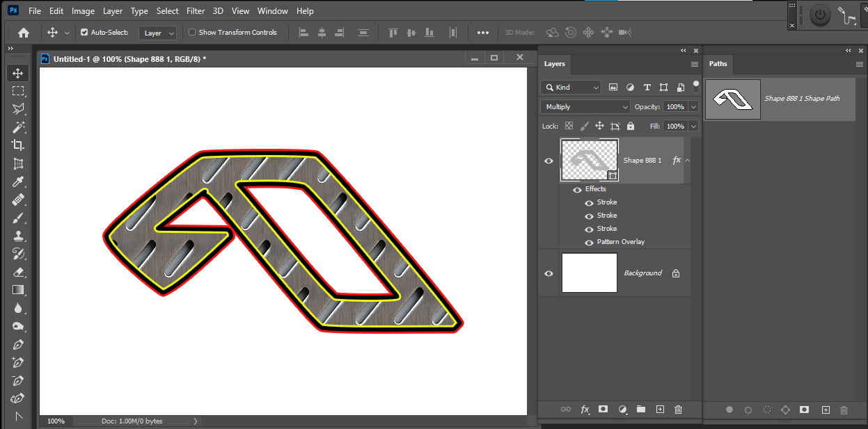Image resolution: width=868 pixels, height=429 pixels.
Task: Open the Multiply blend mode dropdown
Action: tap(585, 106)
